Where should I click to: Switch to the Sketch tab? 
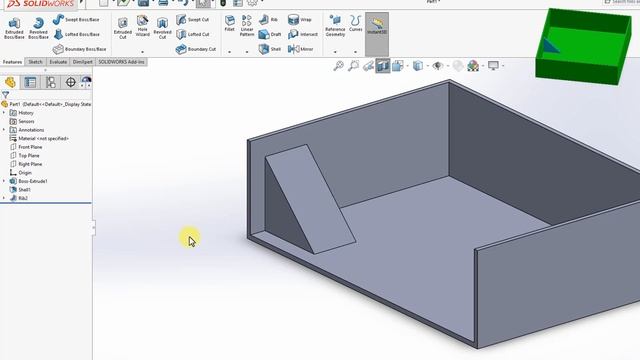(x=36, y=62)
